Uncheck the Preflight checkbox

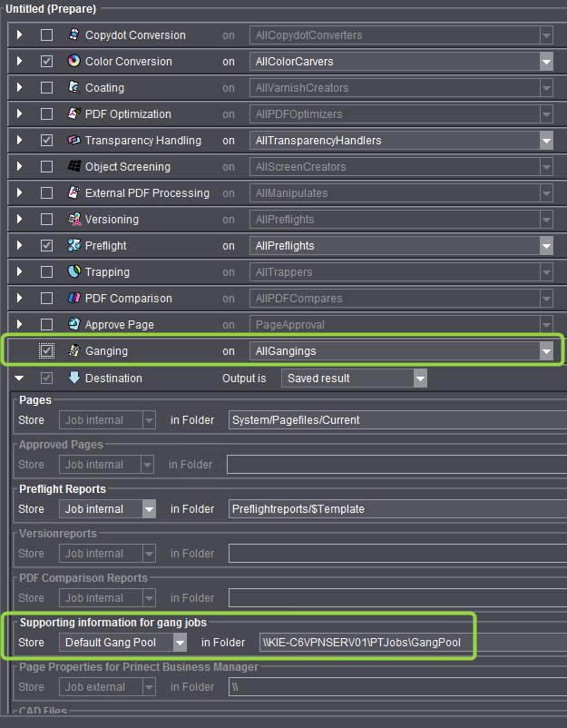[46, 246]
